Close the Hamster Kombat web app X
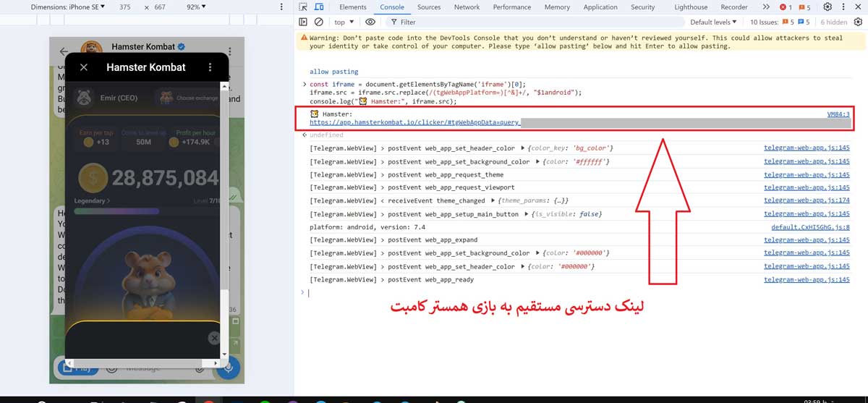Image resolution: width=868 pixels, height=403 pixels. point(83,67)
